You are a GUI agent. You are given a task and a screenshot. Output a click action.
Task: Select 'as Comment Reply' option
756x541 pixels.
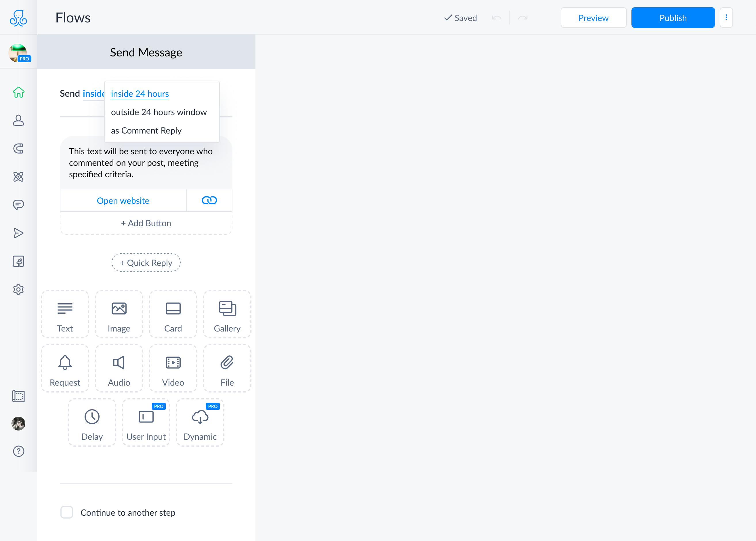pyautogui.click(x=146, y=130)
